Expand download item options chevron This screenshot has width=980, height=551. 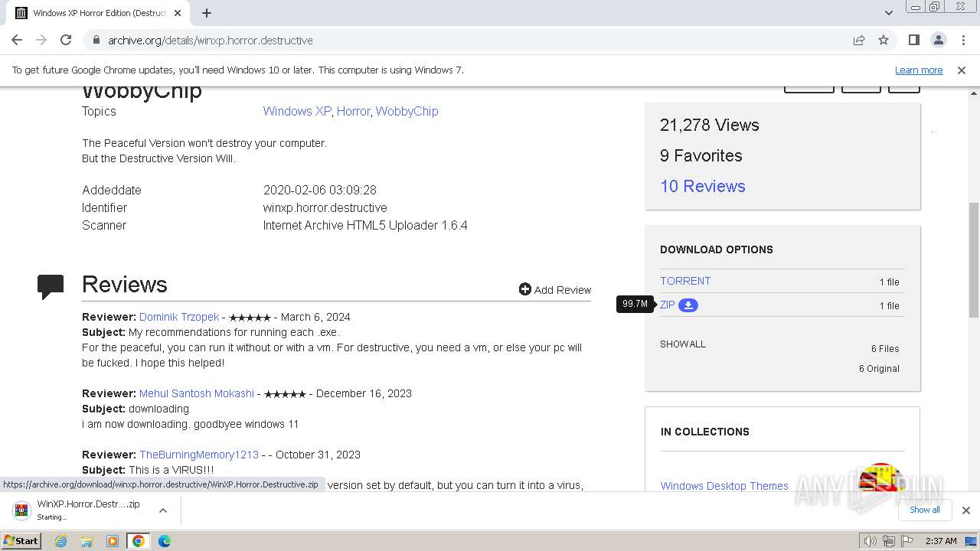[x=163, y=510]
